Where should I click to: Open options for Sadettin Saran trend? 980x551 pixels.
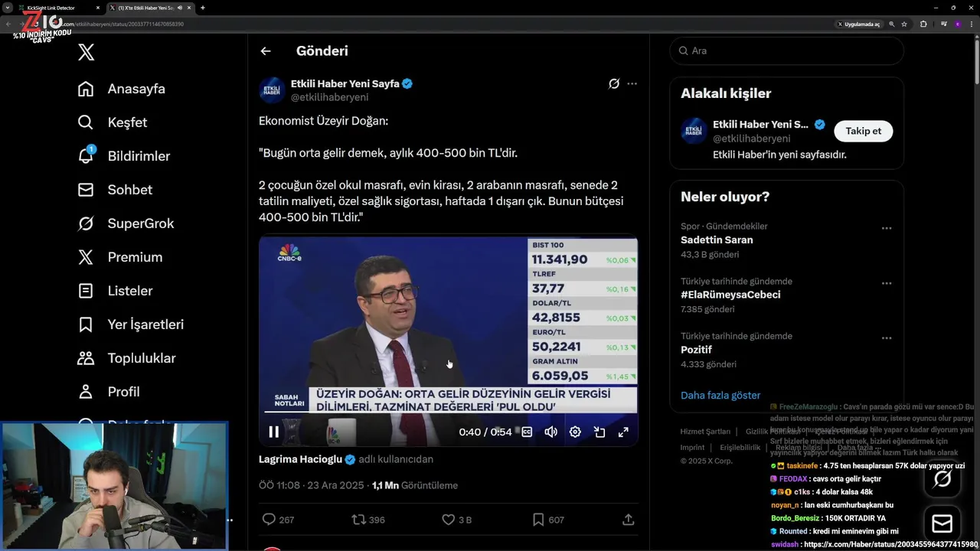point(886,228)
